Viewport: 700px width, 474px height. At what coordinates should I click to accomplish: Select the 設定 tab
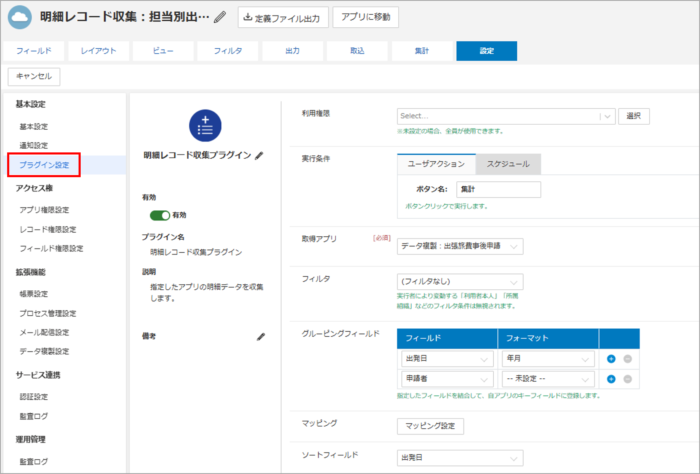(487, 51)
